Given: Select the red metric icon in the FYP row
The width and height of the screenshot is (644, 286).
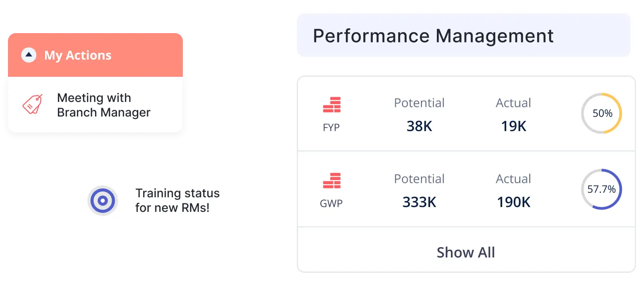Looking at the screenshot, I should click(331, 105).
